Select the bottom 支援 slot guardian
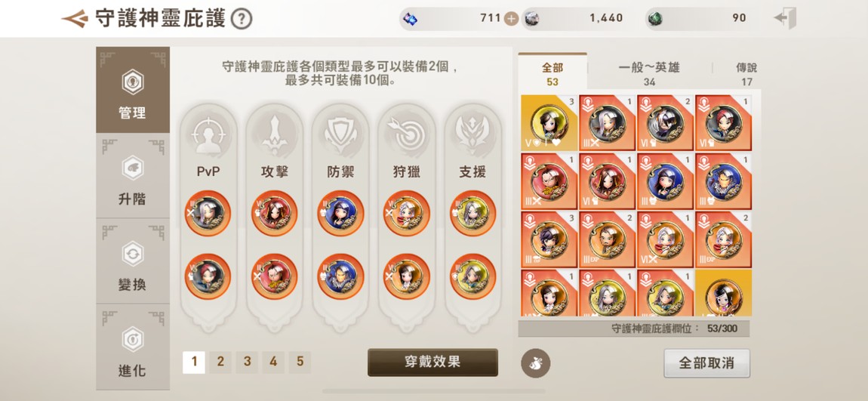The image size is (868, 401). [x=472, y=276]
